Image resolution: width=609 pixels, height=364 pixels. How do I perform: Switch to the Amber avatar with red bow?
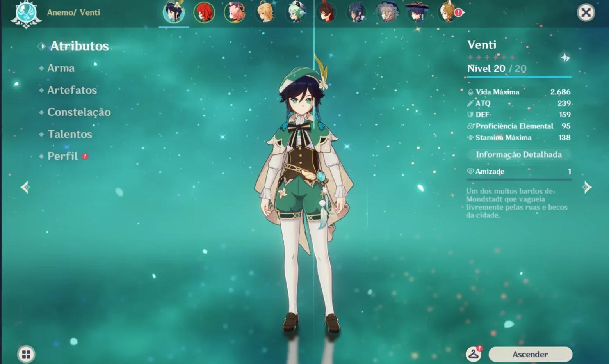click(326, 12)
